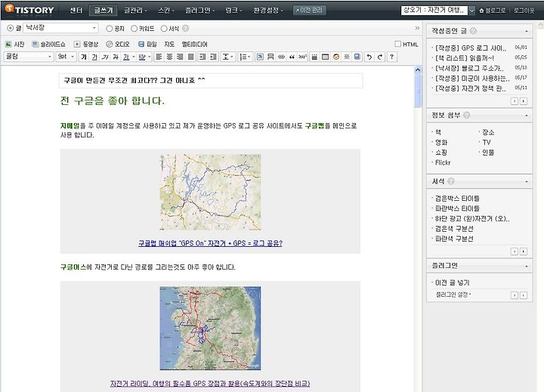This screenshot has width=544, height=392.
Task: Toggle strikethrough text formatting
Action: click(x=116, y=57)
